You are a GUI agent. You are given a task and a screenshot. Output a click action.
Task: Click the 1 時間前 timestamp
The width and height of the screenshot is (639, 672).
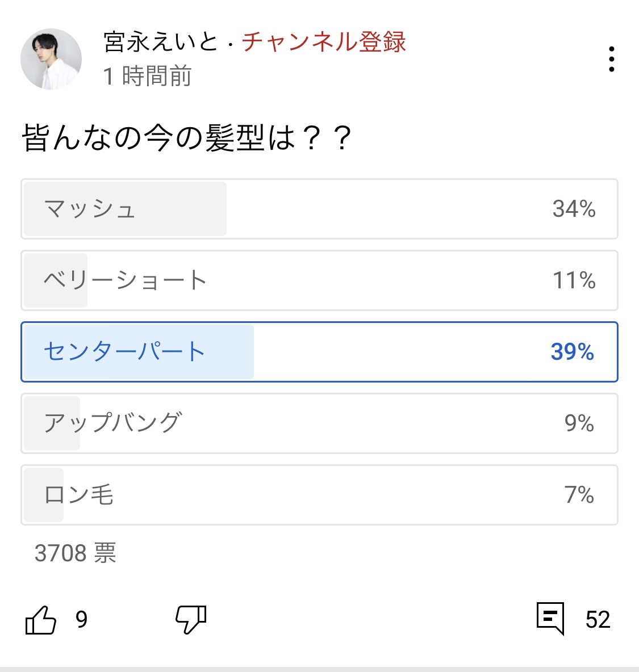pos(147,76)
